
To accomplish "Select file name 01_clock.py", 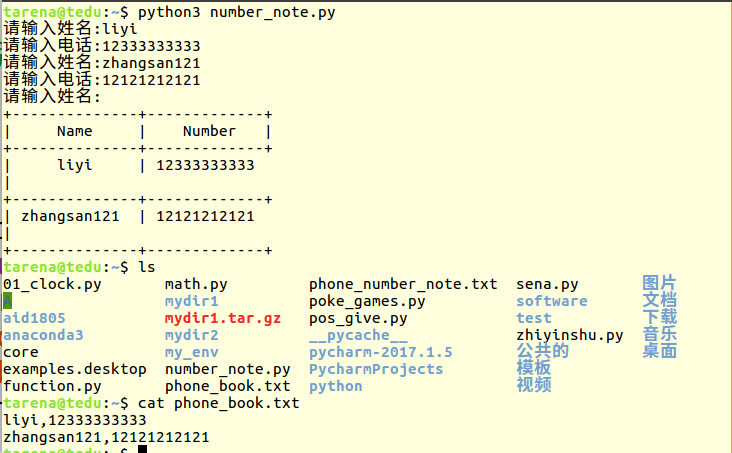I will coord(52,284).
